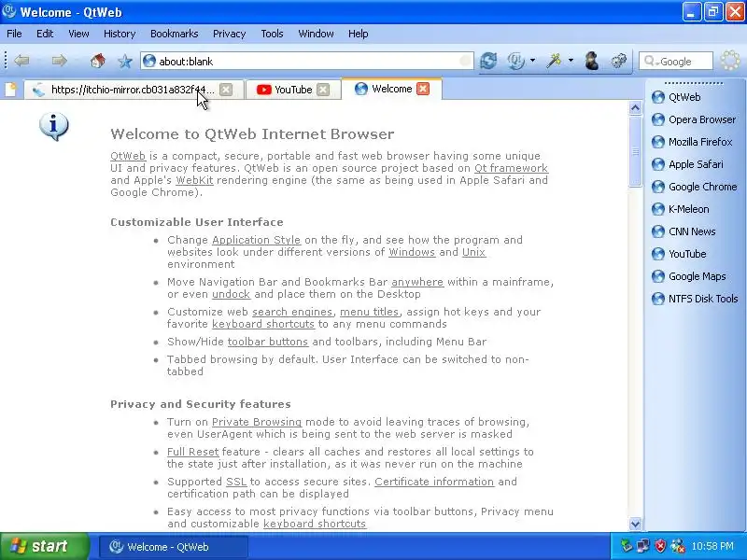The height and width of the screenshot is (560, 747).
Task: Click the search engines link
Action: [x=292, y=312]
